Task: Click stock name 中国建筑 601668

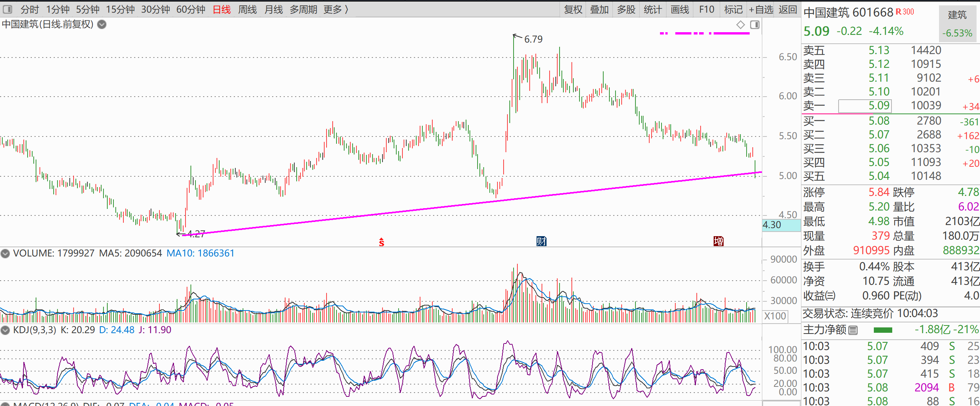Action: [x=848, y=12]
